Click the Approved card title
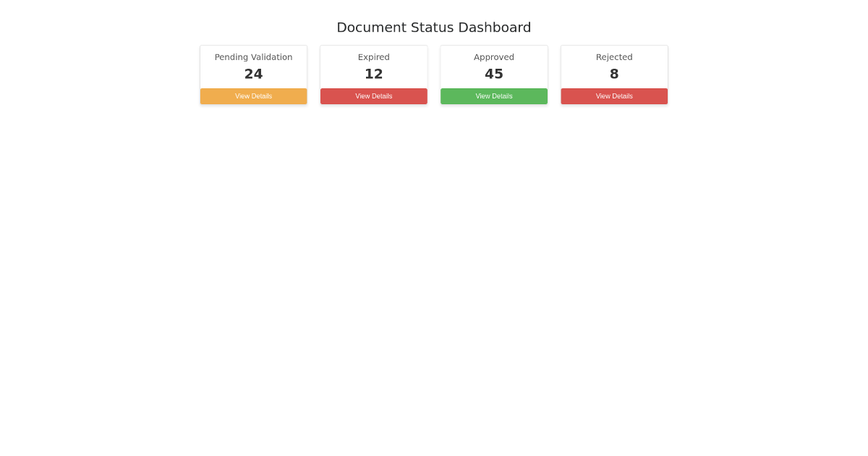Image resolution: width=868 pixels, height=456 pixels. tap(494, 56)
